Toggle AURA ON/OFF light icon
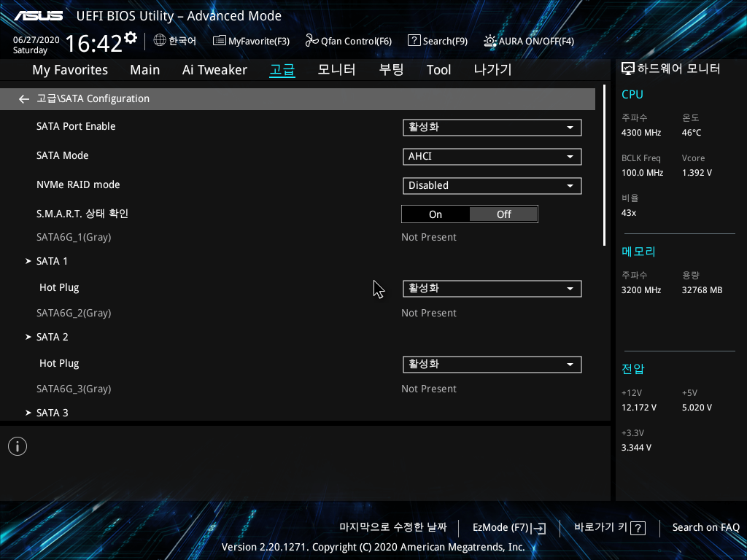 (x=489, y=41)
